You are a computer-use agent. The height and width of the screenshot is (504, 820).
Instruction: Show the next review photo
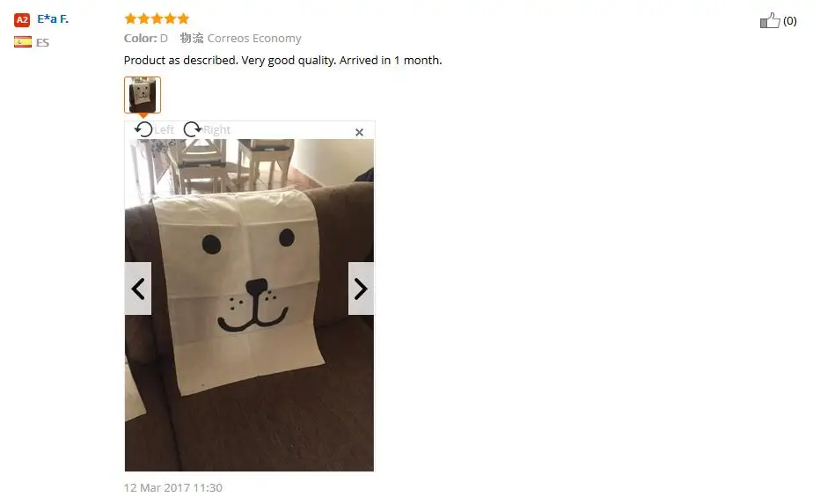361,289
